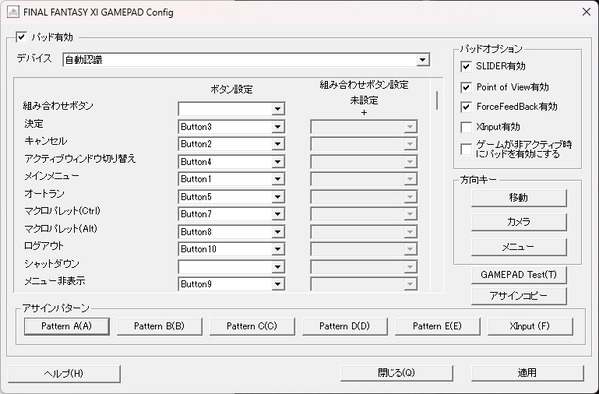Open the ログアウト Button10 dropdown
Viewport: 599px width, 394px height.
pyautogui.click(x=231, y=249)
